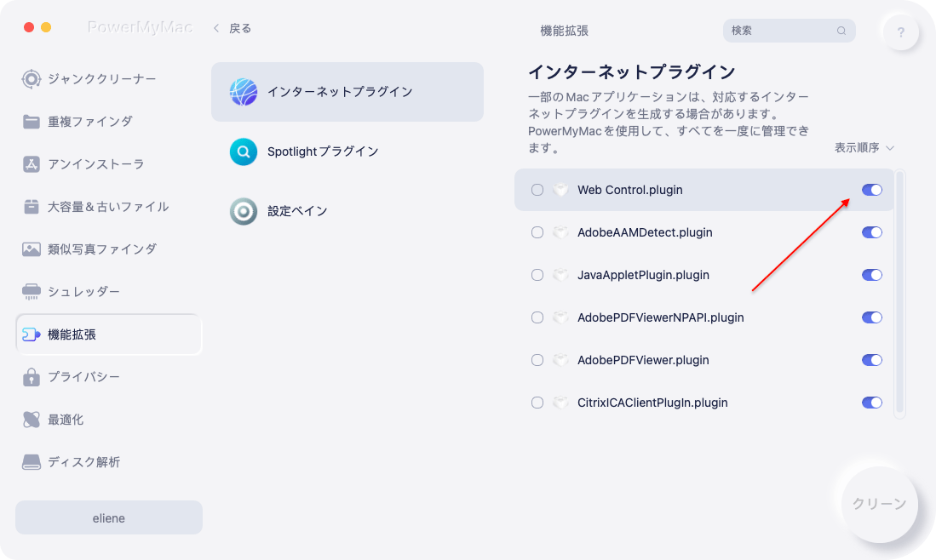Check the AdobeAAMDetect.plugin checkbox
The height and width of the screenshot is (560, 936).
tap(537, 232)
